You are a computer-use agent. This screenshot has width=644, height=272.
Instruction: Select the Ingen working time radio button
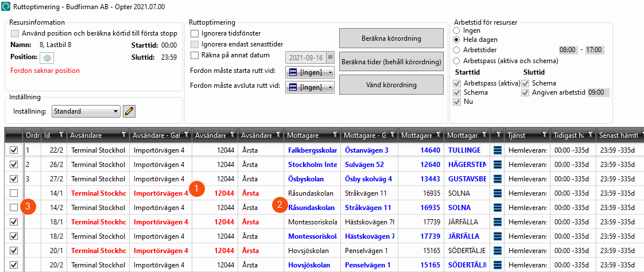click(x=456, y=30)
